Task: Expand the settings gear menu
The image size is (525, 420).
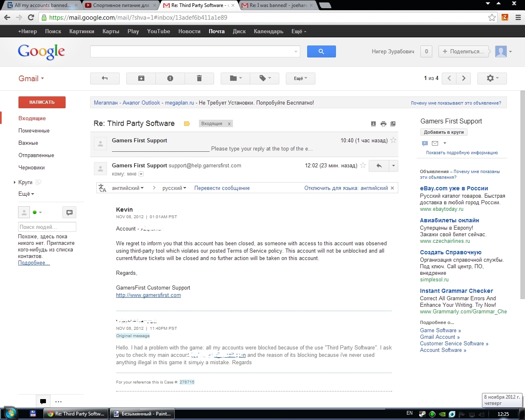Action: 492,78
